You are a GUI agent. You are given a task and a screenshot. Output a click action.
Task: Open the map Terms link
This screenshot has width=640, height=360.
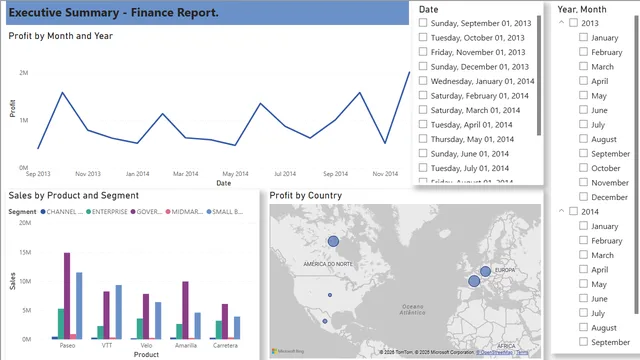522,352
